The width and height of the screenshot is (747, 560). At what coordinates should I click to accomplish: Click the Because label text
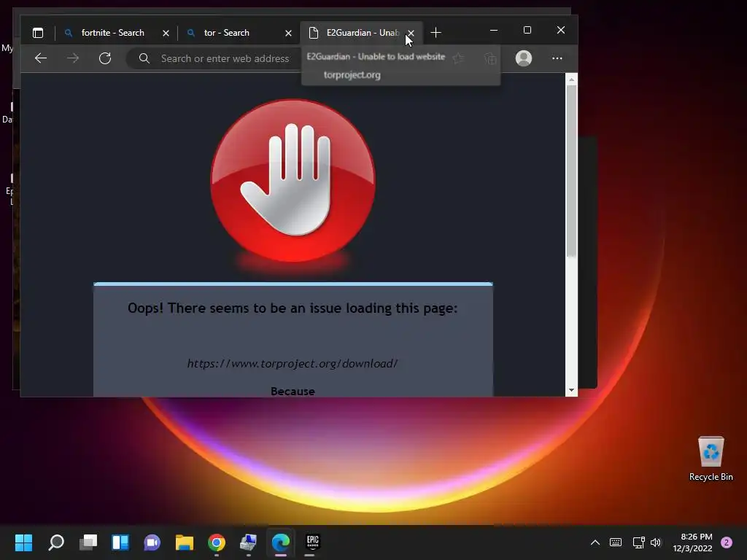293,392
